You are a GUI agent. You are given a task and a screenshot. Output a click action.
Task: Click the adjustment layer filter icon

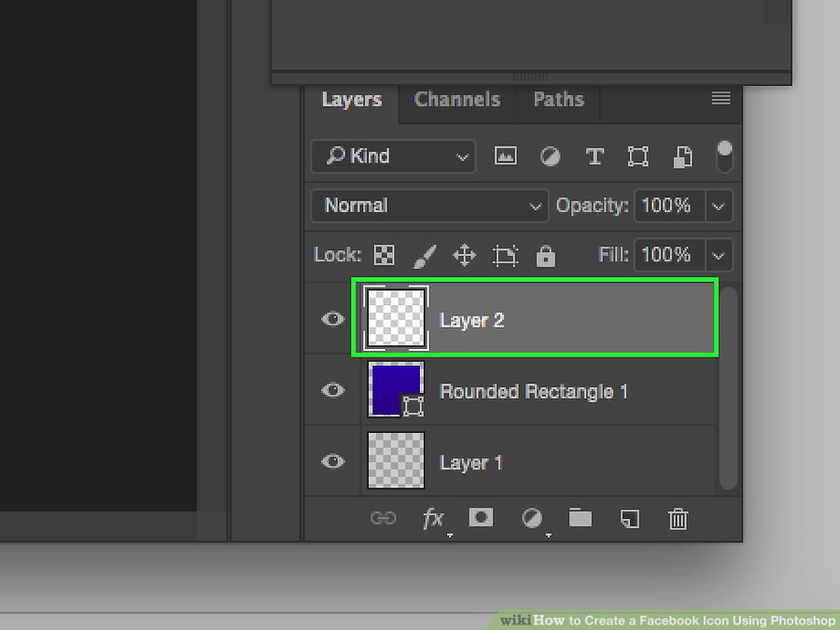click(x=551, y=157)
